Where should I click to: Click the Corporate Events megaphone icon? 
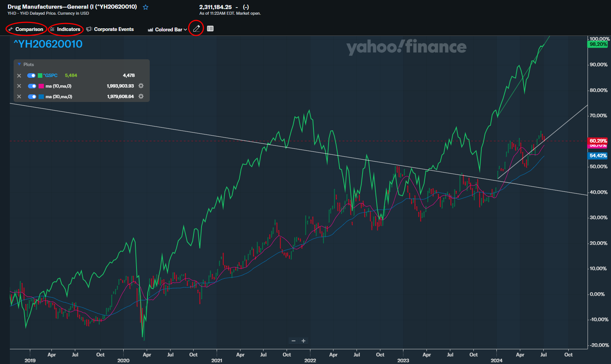[x=89, y=29]
